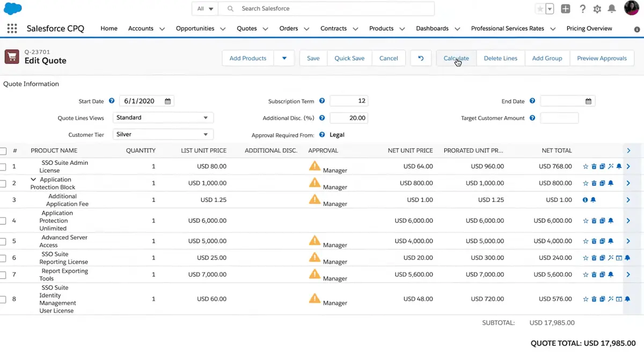Expand row drawer for Report Exporting Tools
This screenshot has height=362, width=644.
click(628, 274)
